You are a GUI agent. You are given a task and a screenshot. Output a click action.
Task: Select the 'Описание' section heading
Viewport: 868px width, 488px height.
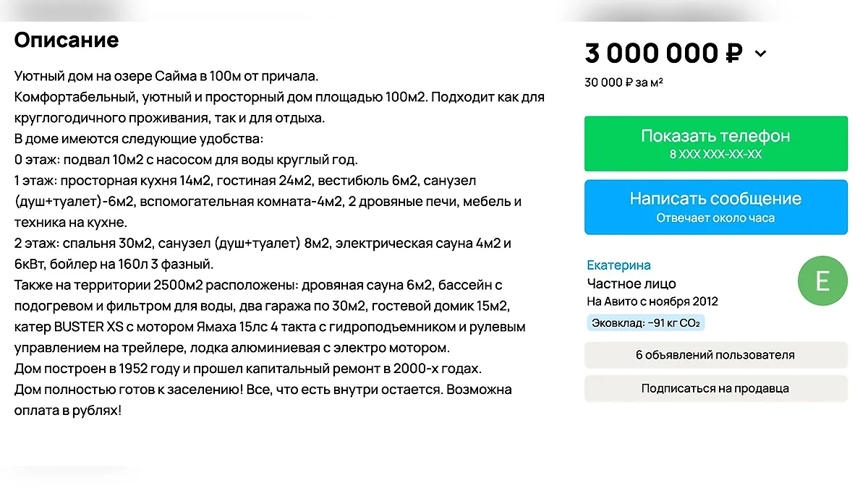point(67,40)
